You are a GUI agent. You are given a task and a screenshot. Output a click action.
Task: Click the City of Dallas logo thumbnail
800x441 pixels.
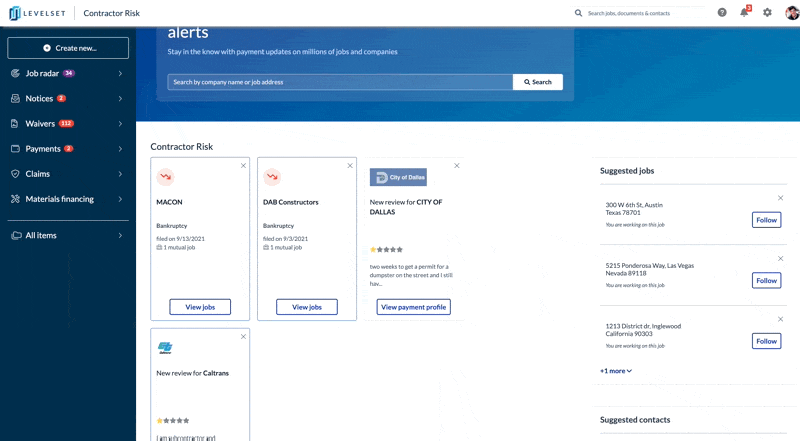coord(398,177)
